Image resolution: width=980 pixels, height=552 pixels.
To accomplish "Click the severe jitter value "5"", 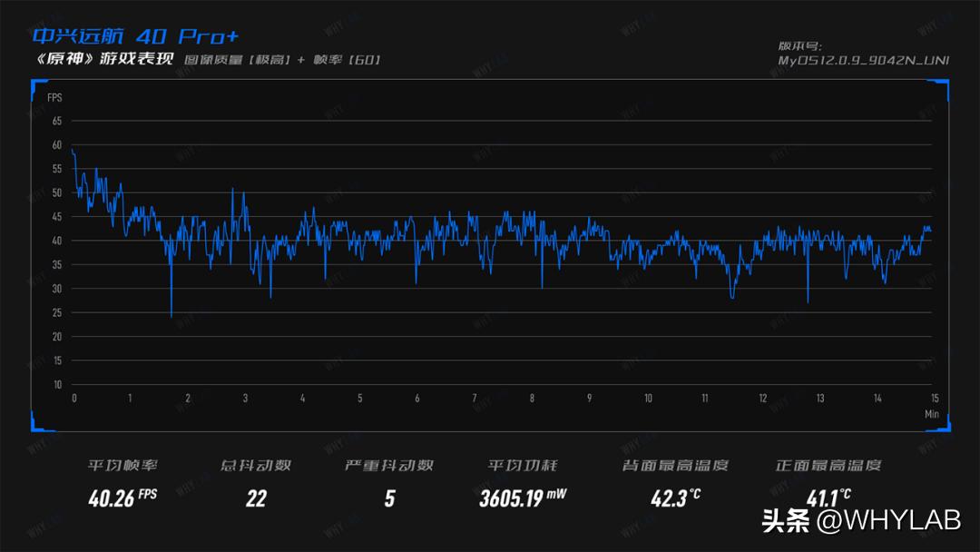I will coord(389,498).
